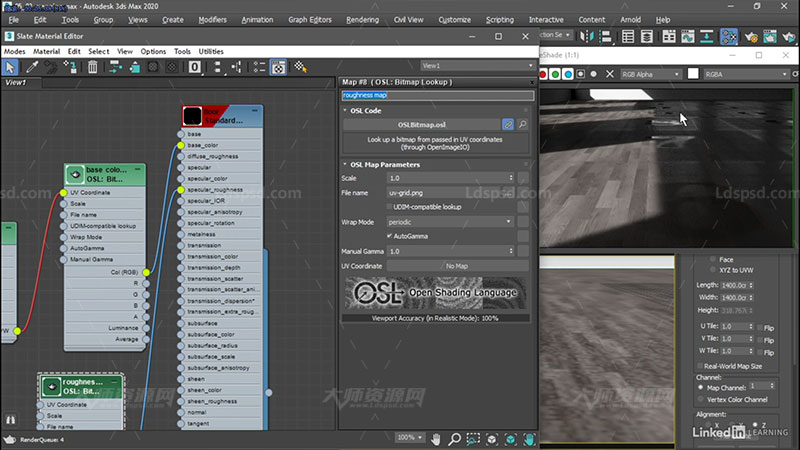The height and width of the screenshot is (450, 800).
Task: Open the Graph Editors menu
Action: (x=310, y=20)
